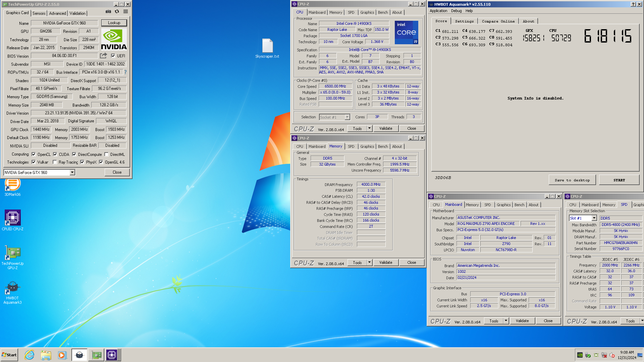Open Windows Explorer folder from the taskbar
The image size is (644, 362).
[46, 355]
